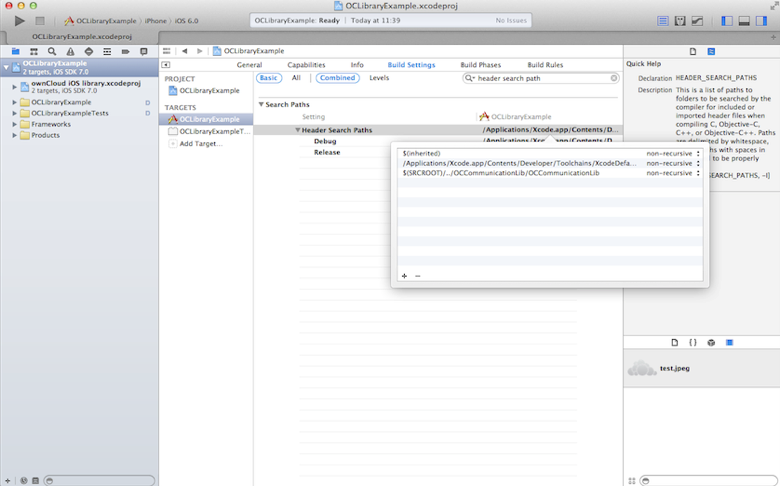Expand the Frameworks folder

click(x=15, y=124)
